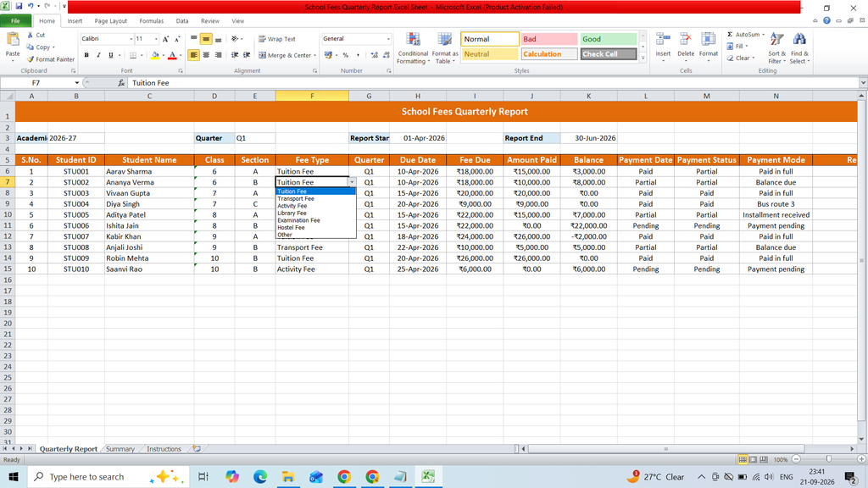Switch to the Formulas tab
The image size is (868, 488).
click(x=151, y=21)
